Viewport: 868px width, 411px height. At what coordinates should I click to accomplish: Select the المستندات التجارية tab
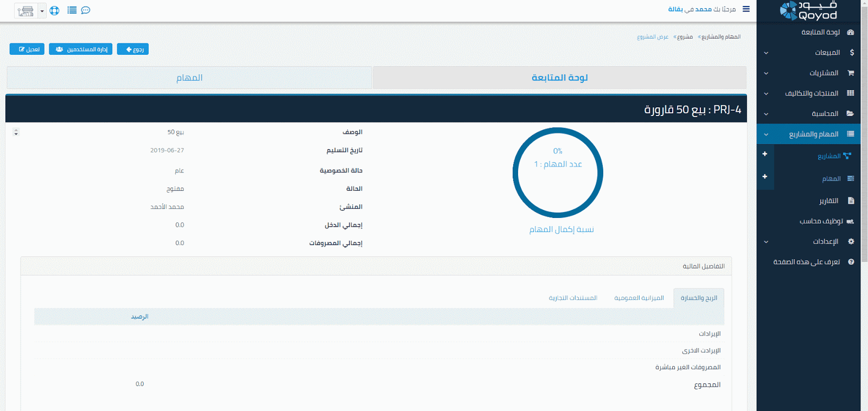(x=572, y=298)
